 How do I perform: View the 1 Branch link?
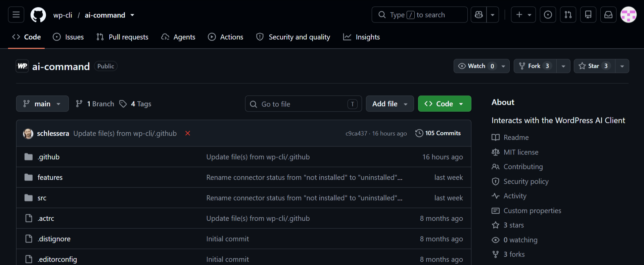click(95, 104)
